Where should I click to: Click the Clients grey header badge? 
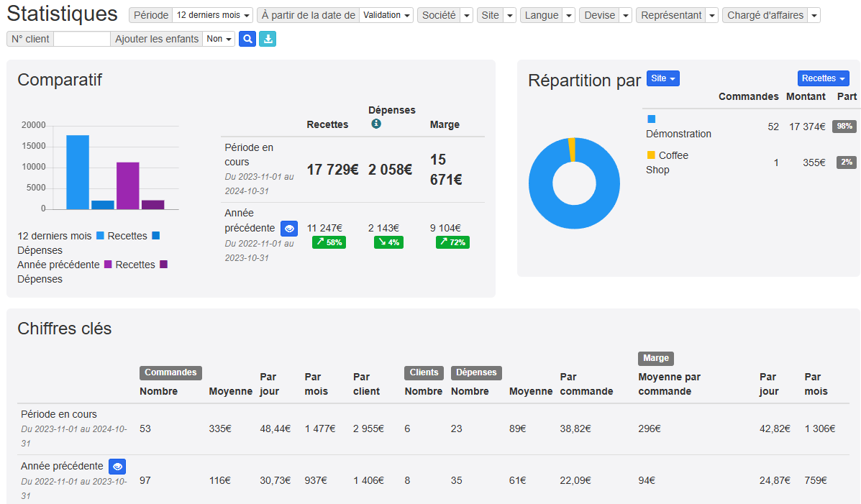coord(424,372)
